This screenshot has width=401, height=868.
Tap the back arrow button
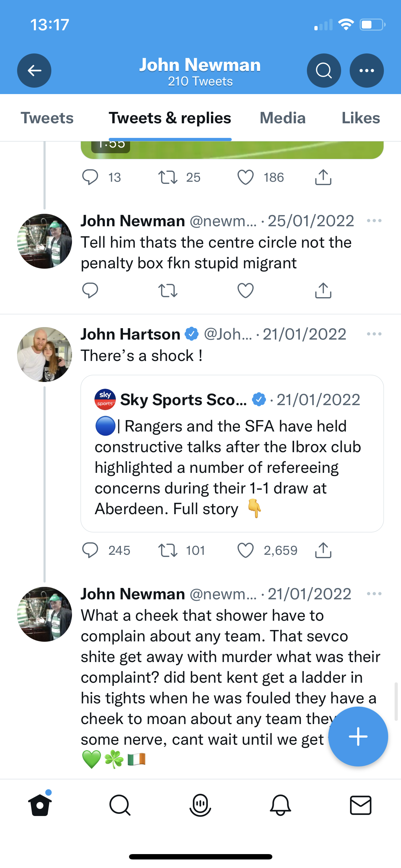pos(34,71)
